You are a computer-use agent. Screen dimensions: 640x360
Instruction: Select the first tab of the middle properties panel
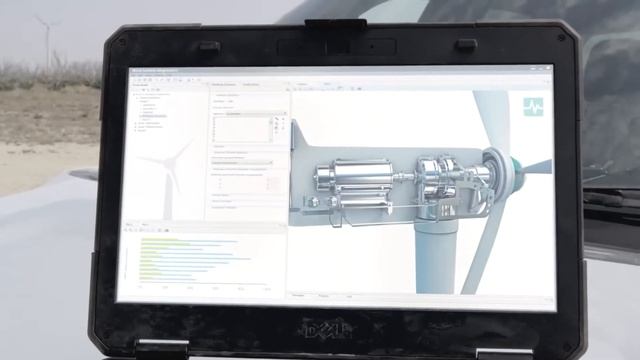224,84
